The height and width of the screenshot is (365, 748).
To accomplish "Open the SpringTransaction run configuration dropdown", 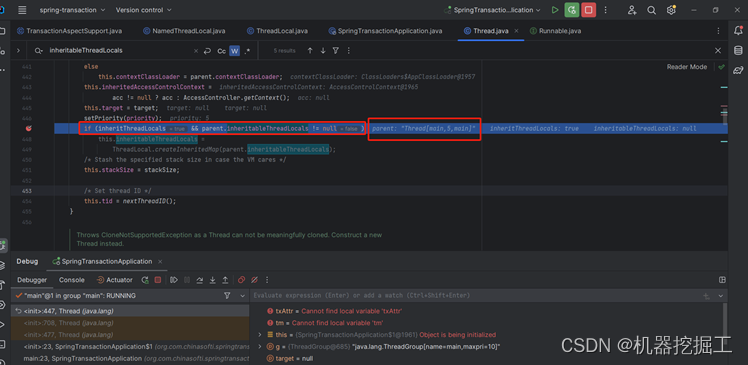I will (x=492, y=10).
